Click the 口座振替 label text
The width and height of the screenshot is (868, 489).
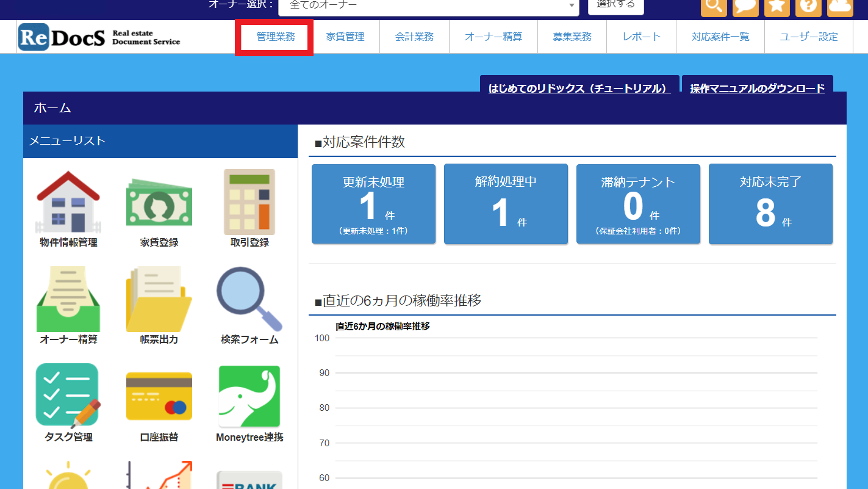(x=159, y=437)
